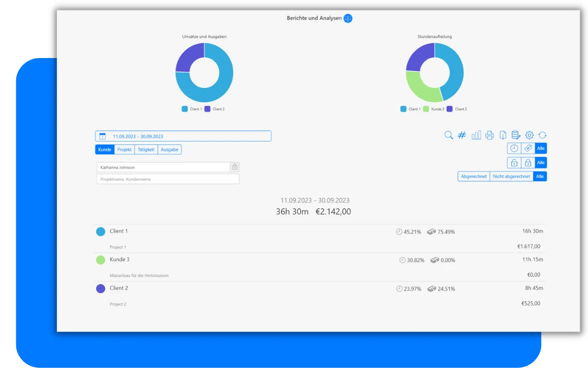The image size is (588, 379).
Task: Open the Katharina Johnson user selector
Action: click(163, 167)
